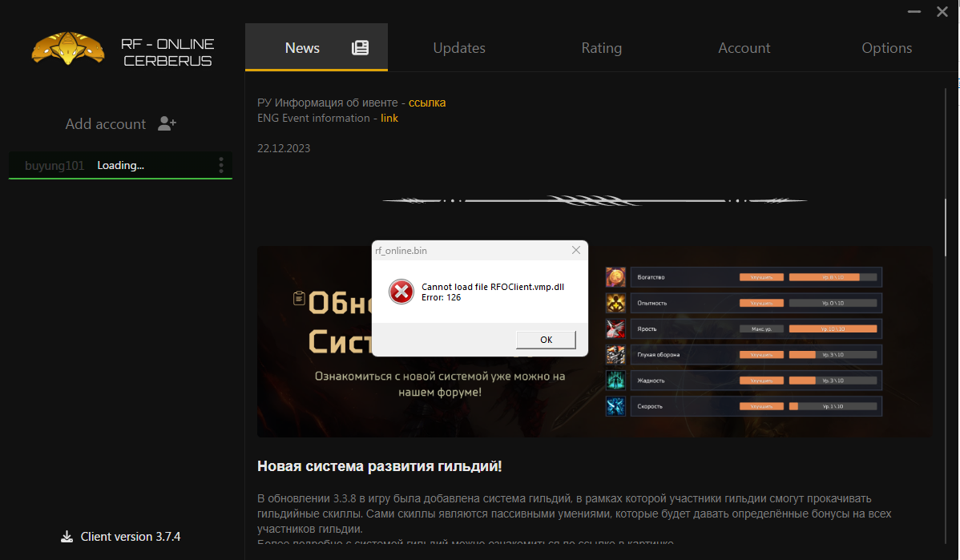Click the Client version 3.7.4 label
The image size is (960, 560).
click(131, 537)
